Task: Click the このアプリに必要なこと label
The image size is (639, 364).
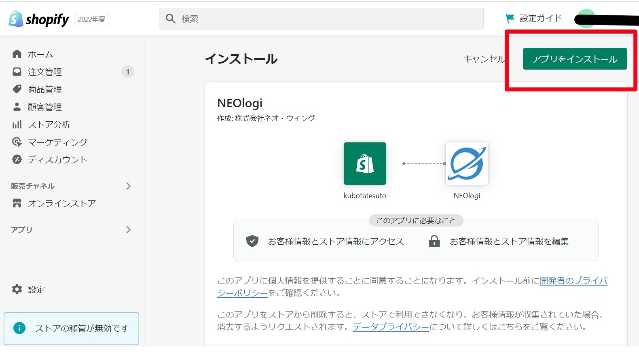Action: point(416,220)
